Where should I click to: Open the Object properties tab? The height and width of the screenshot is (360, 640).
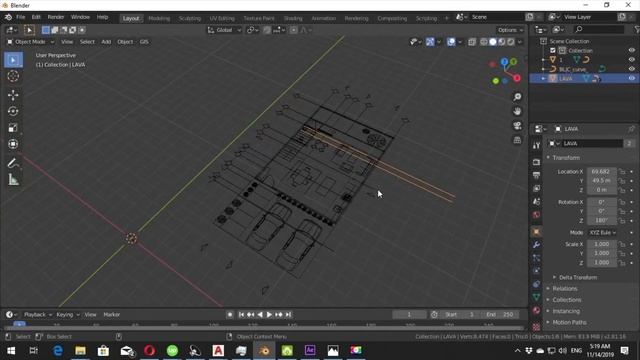(536, 232)
